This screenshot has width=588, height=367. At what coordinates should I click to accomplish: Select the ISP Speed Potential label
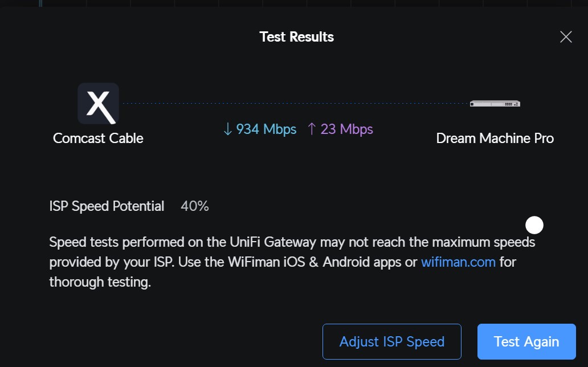107,206
